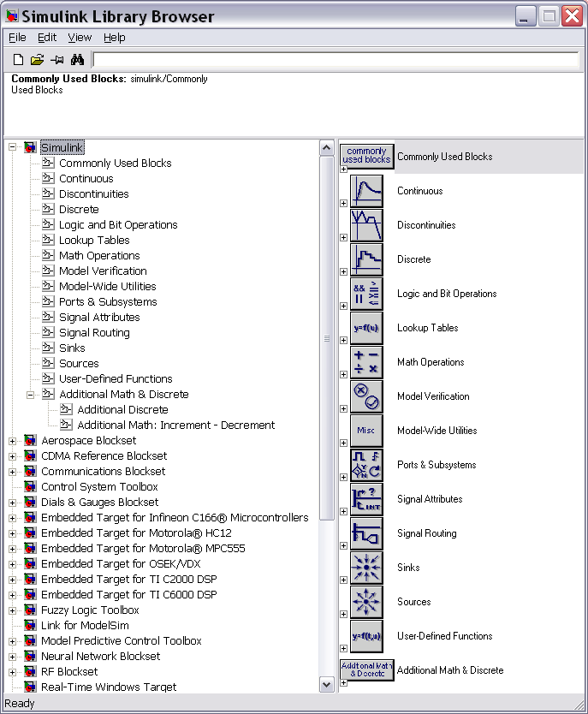Select Real-Time Windows Target item

(x=109, y=687)
